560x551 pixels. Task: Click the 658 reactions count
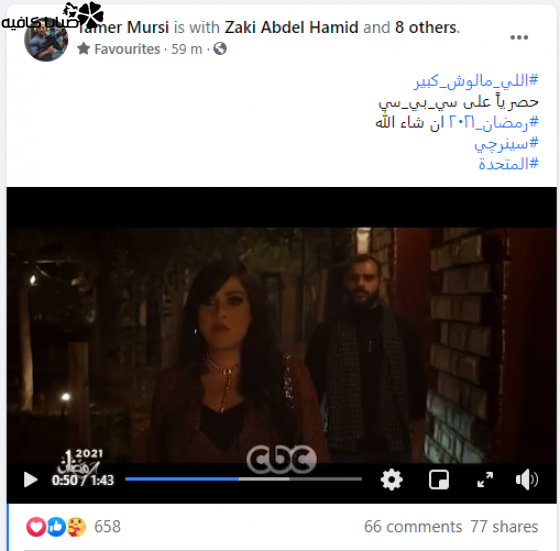point(108,527)
